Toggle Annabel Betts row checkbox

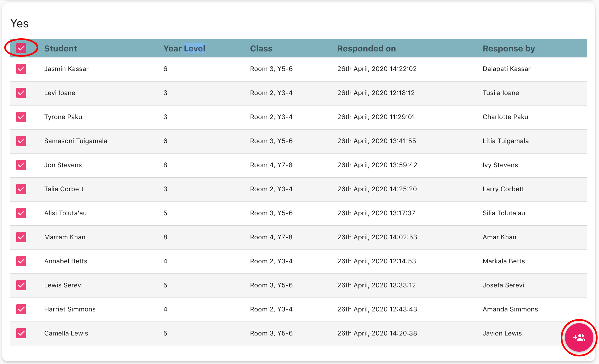coord(21,261)
